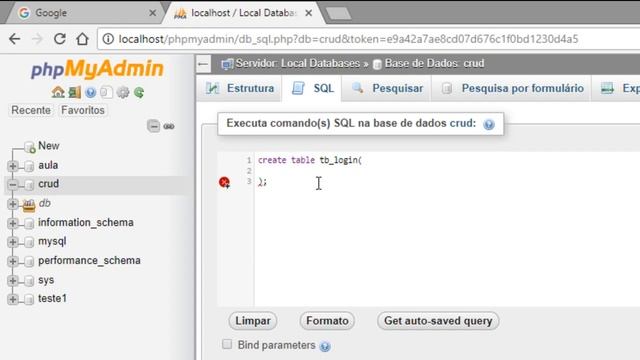Expand the teste1 database
Image resolution: width=640 pixels, height=360 pixels.
(13, 299)
